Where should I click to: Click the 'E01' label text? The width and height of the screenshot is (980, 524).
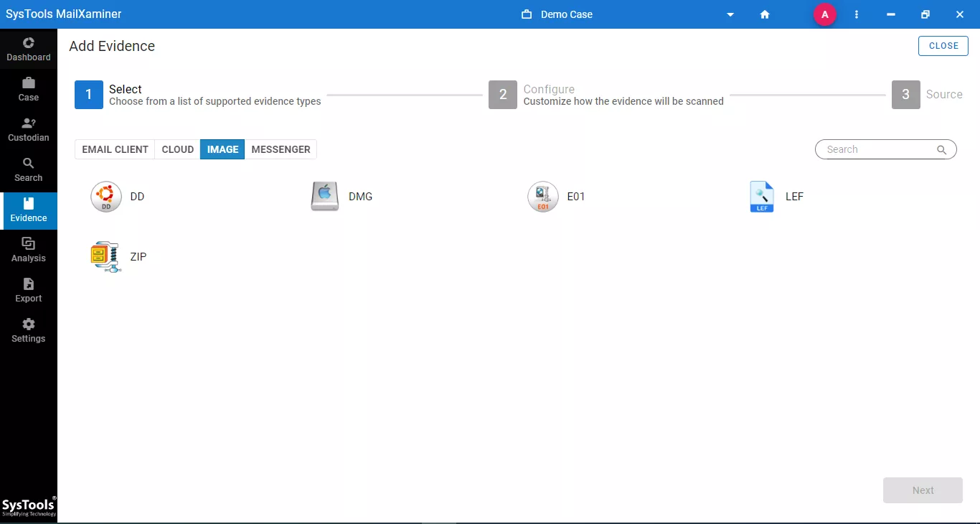click(x=576, y=197)
